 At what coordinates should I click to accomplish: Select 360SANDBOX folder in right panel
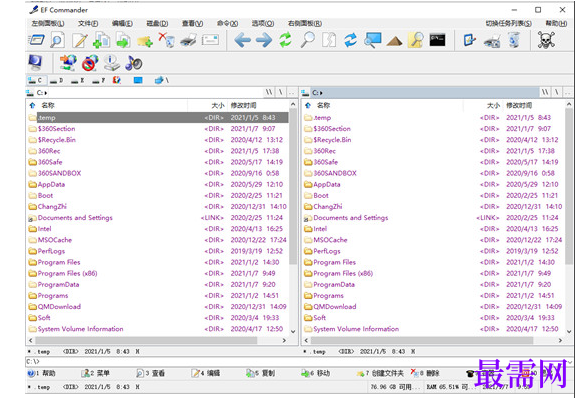pyautogui.click(x=335, y=173)
